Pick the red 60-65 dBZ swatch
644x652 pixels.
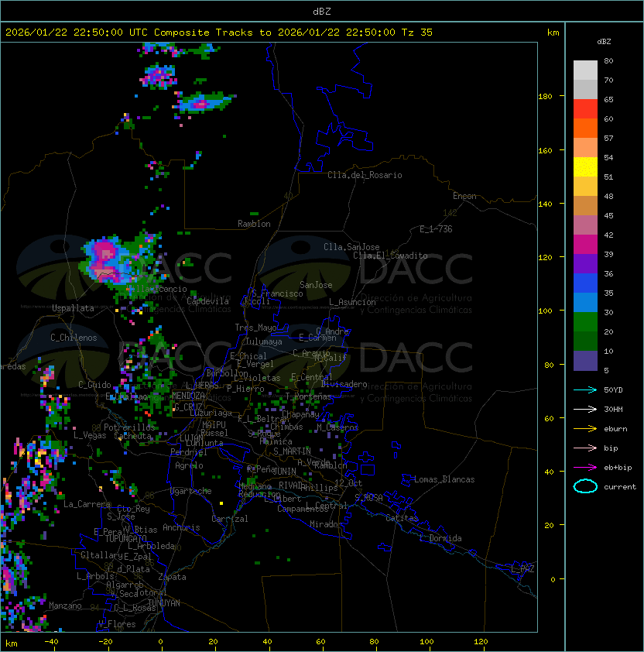[x=585, y=109]
